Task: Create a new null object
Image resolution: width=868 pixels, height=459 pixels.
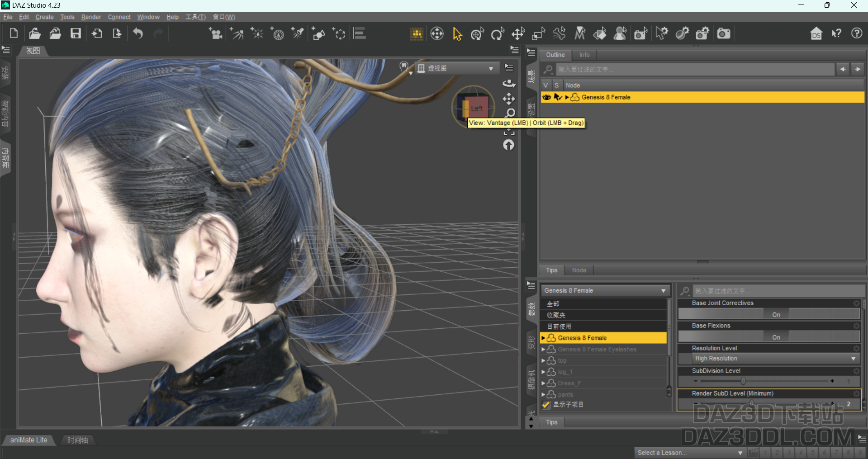Action: (x=339, y=33)
